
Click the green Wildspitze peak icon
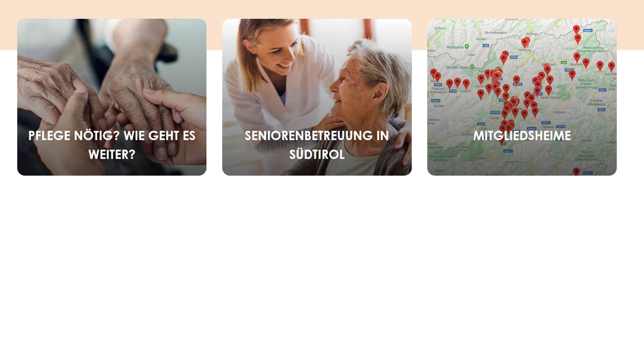coord(467,47)
